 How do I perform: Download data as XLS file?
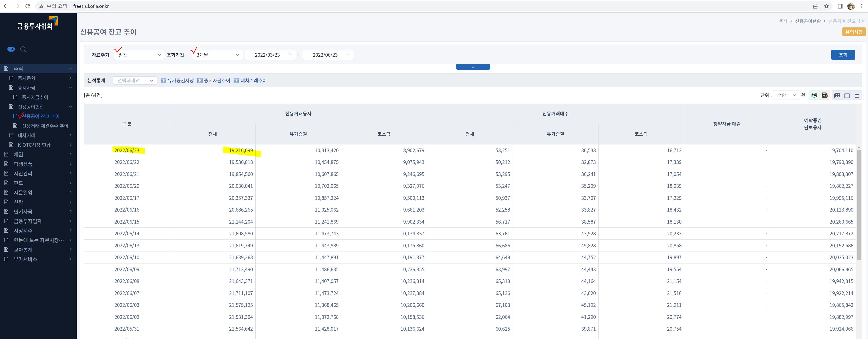click(x=824, y=95)
